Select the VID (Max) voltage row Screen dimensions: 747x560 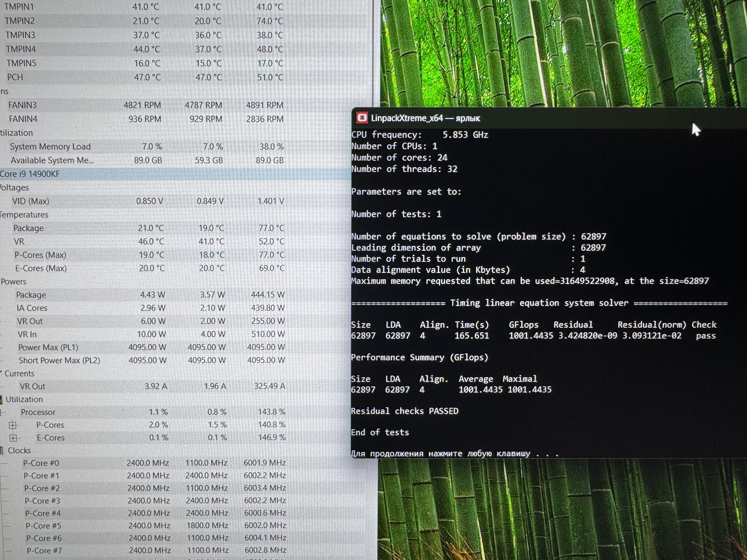[x=31, y=201]
